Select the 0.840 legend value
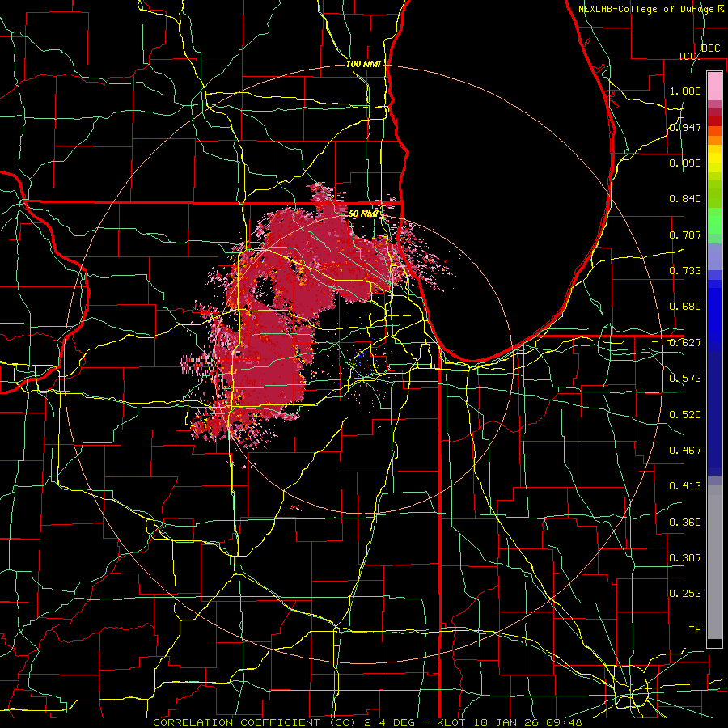Screen dimensions: 728x728 (x=685, y=199)
